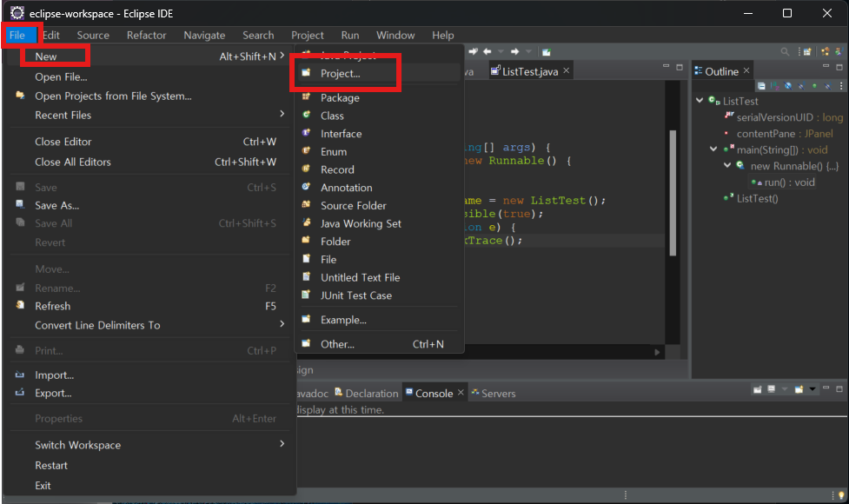Click the Pin Editor toolbar icon
849x504 pixels.
point(547,52)
